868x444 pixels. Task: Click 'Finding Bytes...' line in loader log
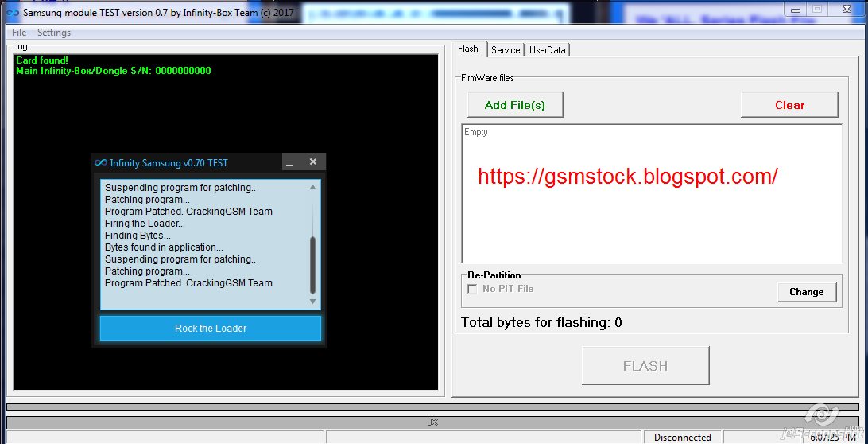pyautogui.click(x=138, y=236)
